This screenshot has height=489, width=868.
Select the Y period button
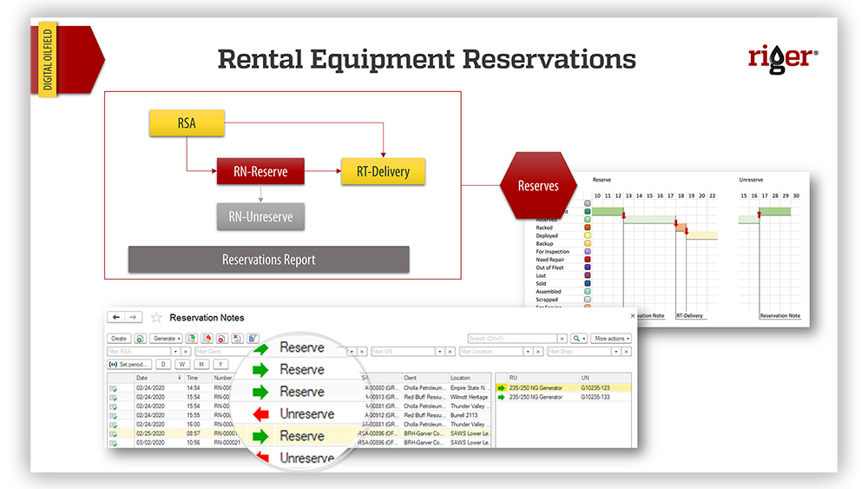click(220, 364)
